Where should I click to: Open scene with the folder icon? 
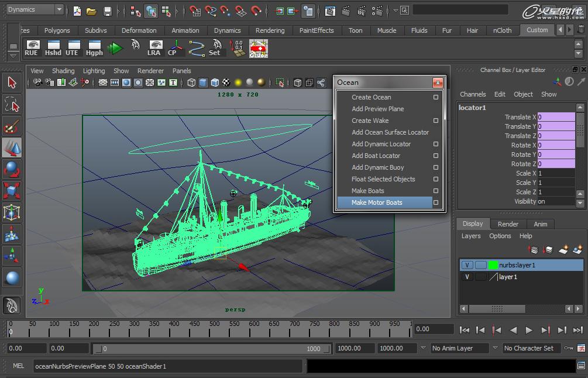(91, 11)
